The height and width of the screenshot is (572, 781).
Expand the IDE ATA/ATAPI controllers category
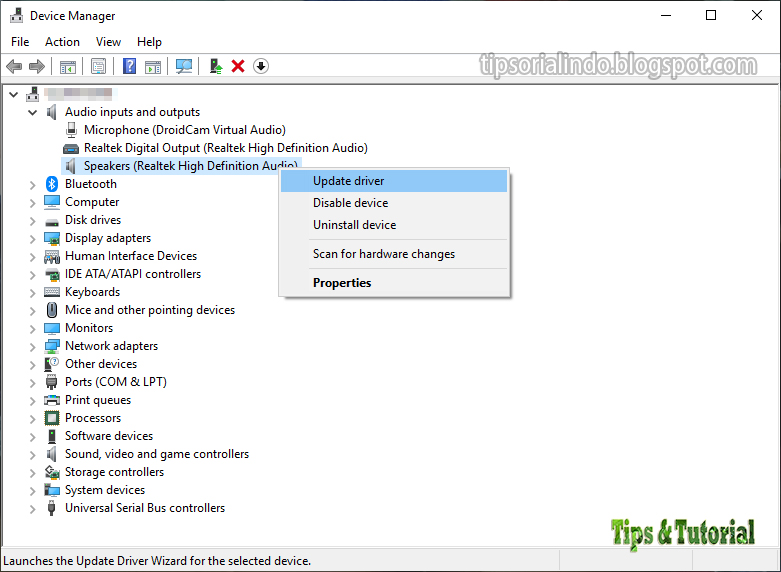click(33, 275)
